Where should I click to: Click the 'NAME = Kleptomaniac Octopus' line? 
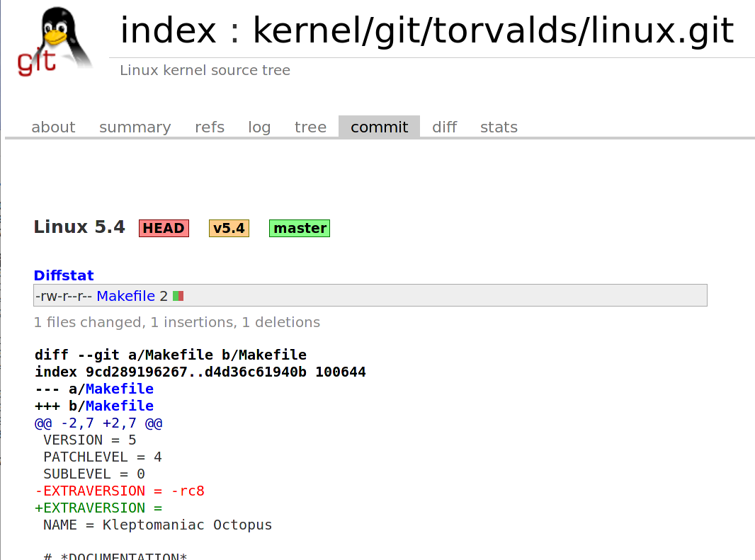(x=157, y=525)
